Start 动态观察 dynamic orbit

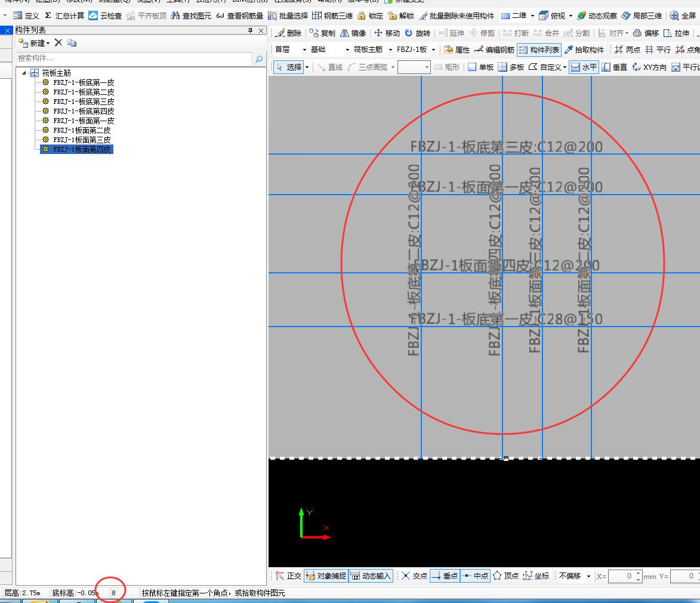click(x=597, y=16)
